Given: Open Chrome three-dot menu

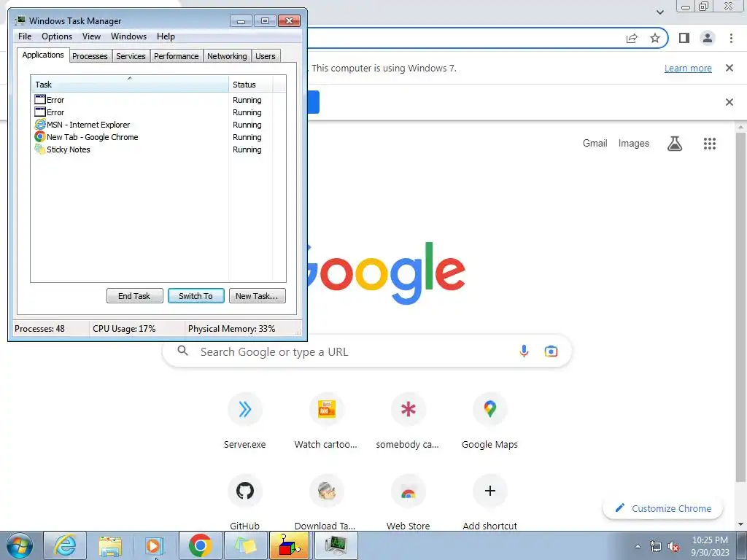Looking at the screenshot, I should pyautogui.click(x=731, y=38).
